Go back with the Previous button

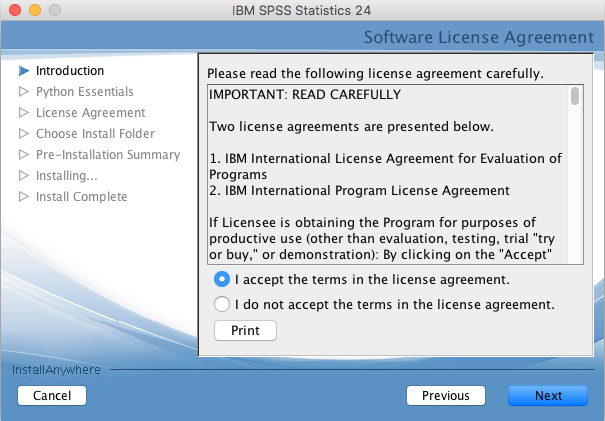[446, 396]
